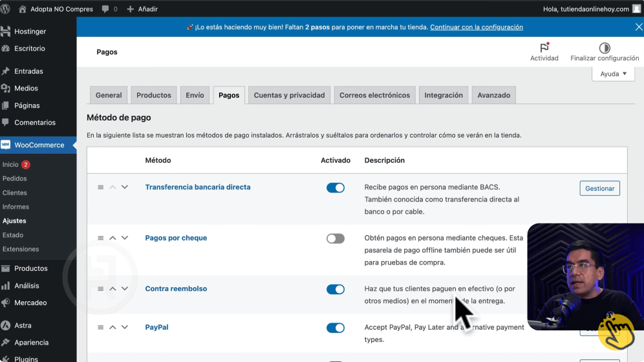644x362 pixels.
Task: Grab the drag handle for Contra reembolso
Action: 101,289
